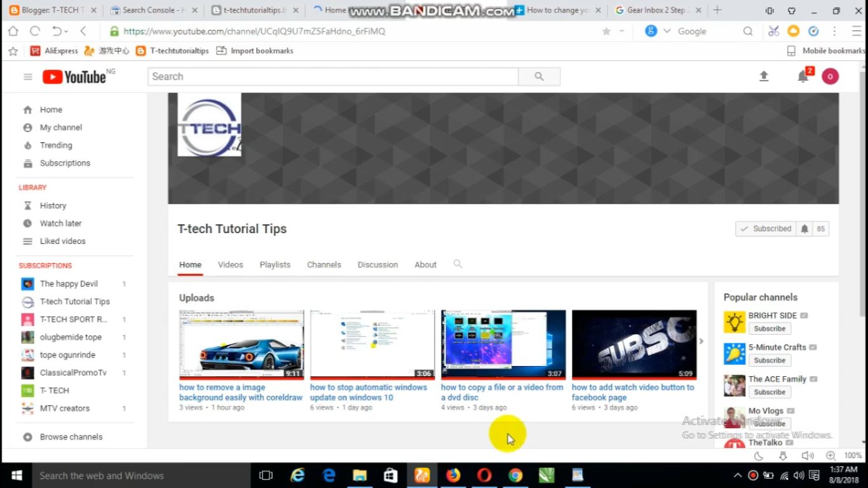Viewport: 868px width, 488px height.
Task: Open File Explorer from taskbar
Action: click(x=360, y=475)
